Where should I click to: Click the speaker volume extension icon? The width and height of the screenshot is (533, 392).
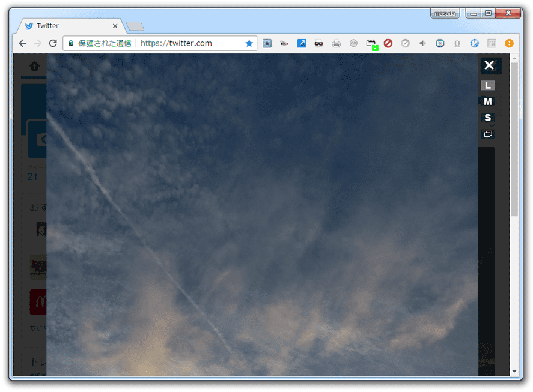coord(422,43)
